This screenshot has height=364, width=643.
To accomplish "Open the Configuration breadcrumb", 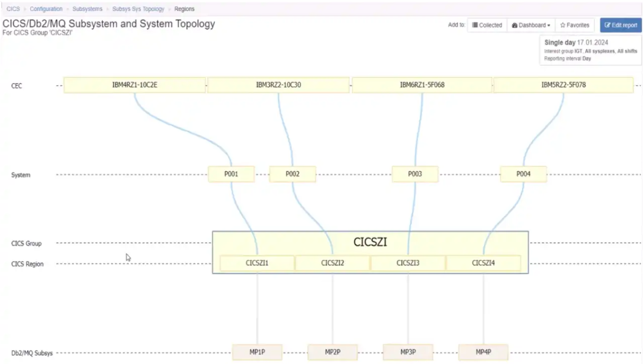I will [46, 9].
